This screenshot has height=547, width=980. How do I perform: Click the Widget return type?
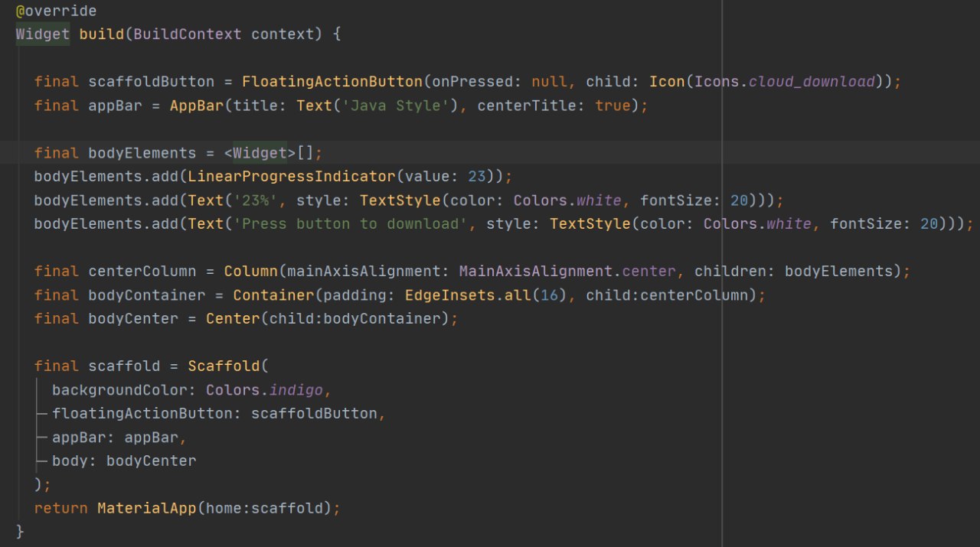(43, 35)
